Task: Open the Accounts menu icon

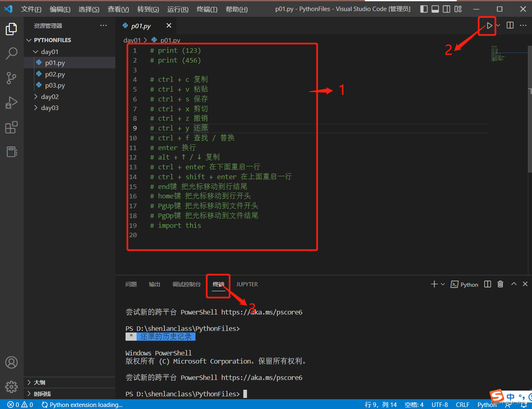Action: click(x=11, y=362)
